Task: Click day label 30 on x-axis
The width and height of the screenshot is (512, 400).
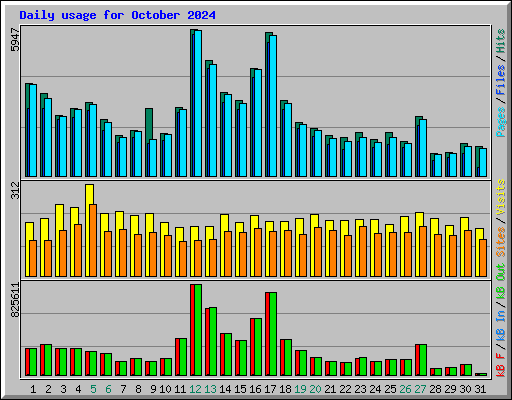Action: click(465, 389)
